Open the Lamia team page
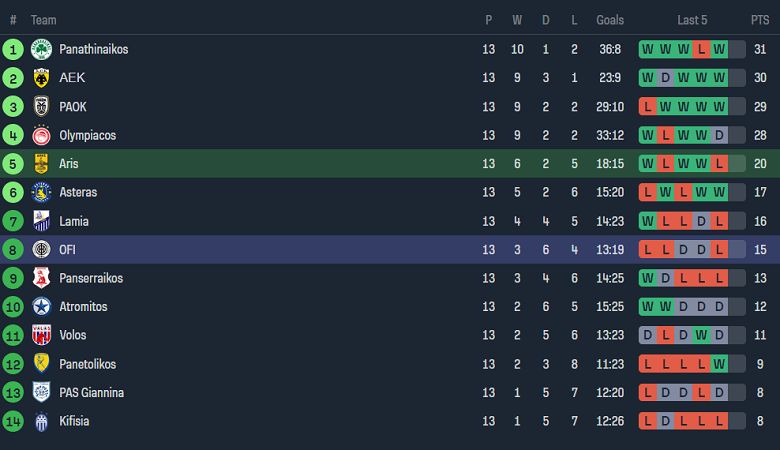 click(75, 221)
